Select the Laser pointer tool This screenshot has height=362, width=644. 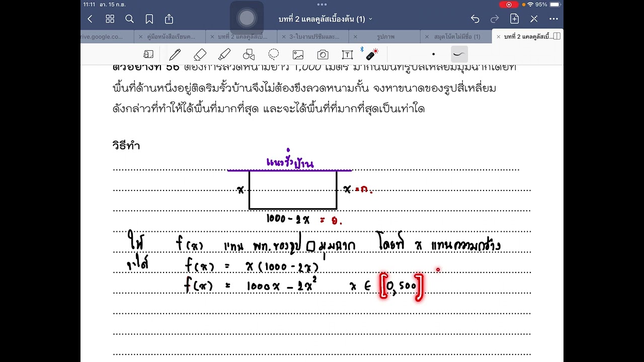pos(371,53)
